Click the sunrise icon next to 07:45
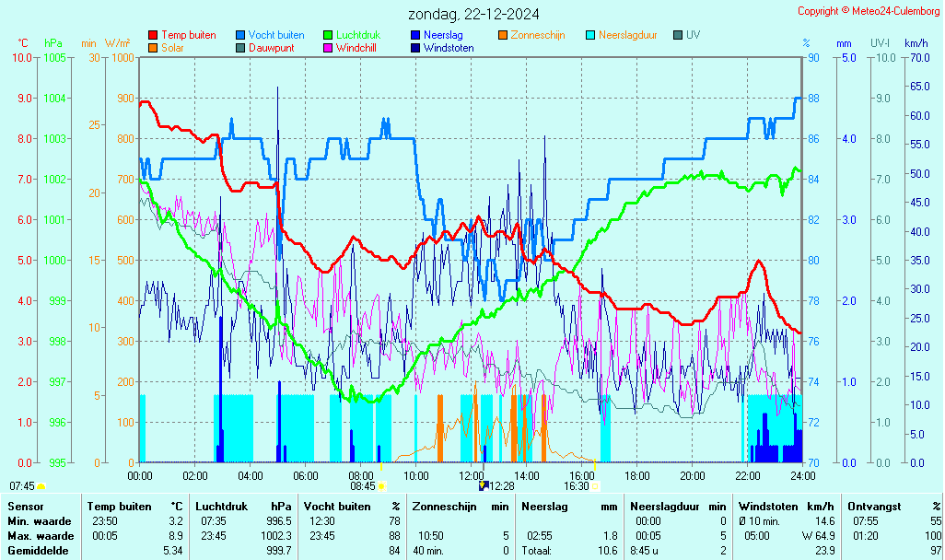This screenshot has width=945, height=560. [x=41, y=485]
